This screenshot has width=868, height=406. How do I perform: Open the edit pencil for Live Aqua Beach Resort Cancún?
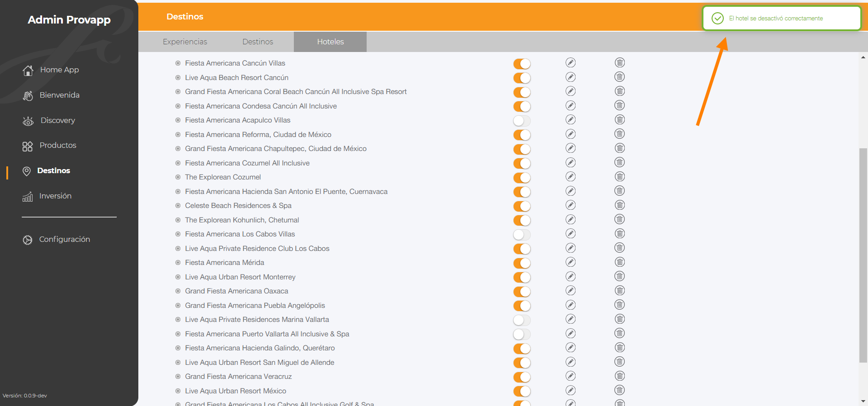click(571, 77)
